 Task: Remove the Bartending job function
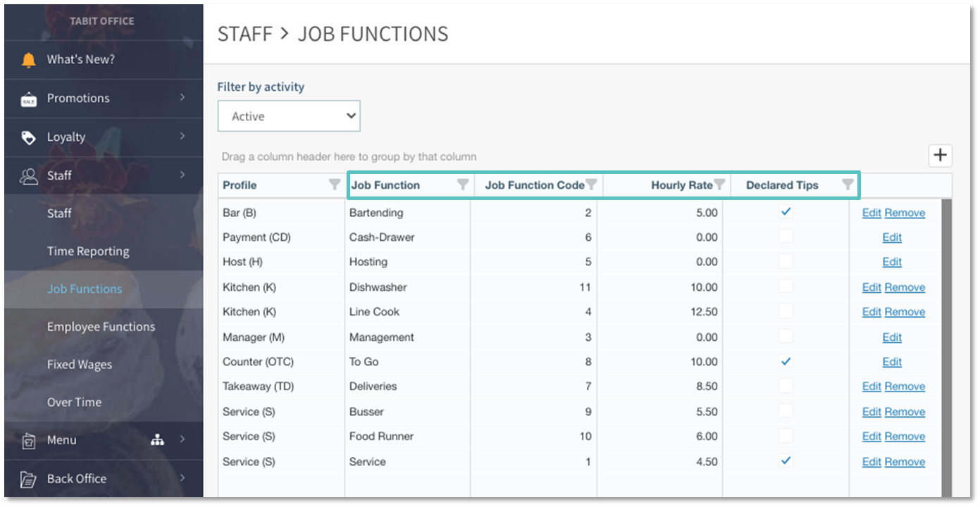(x=905, y=213)
